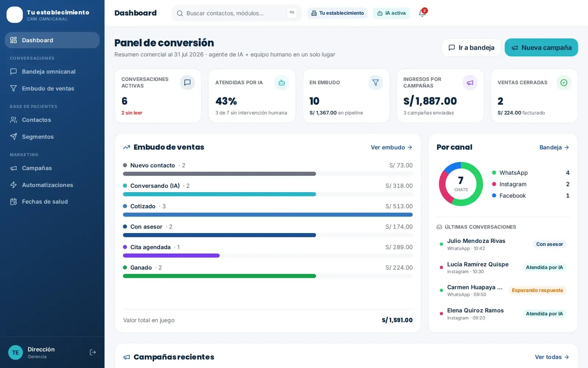588x368 pixels.
Task: Click the megaphone icon in Ingresos por campañas card
Action: [470, 82]
